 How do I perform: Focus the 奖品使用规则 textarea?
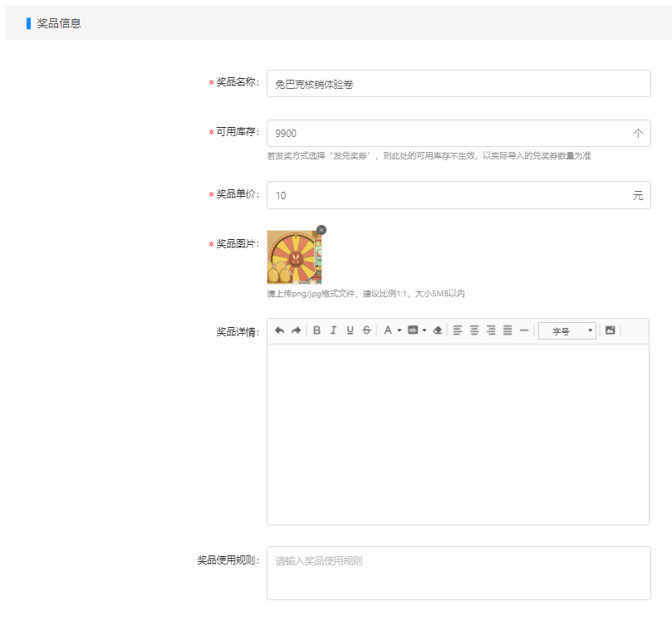459,573
